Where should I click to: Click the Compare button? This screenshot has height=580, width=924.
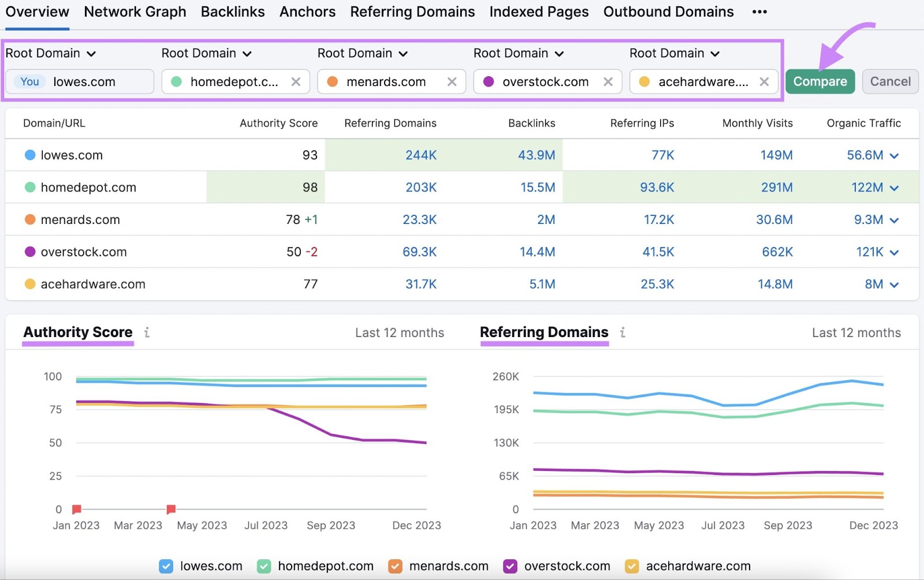point(820,81)
